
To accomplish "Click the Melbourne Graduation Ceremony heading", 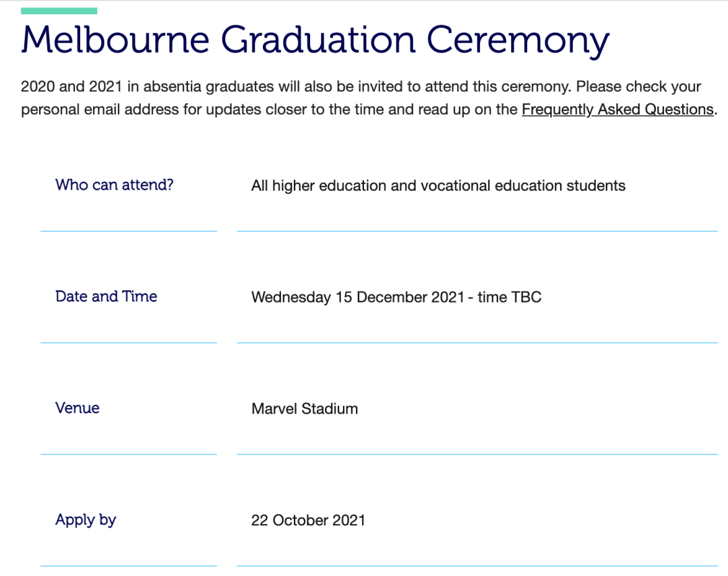I will [x=315, y=40].
